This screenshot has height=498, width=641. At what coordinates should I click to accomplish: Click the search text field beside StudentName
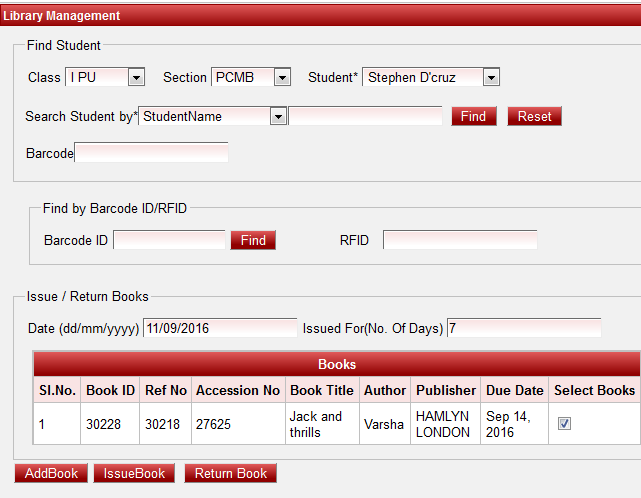[365, 116]
